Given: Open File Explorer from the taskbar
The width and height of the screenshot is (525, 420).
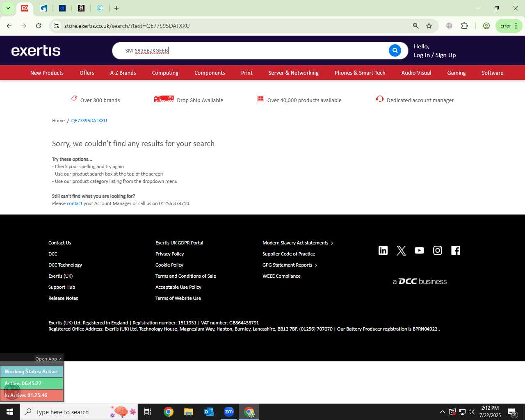Looking at the screenshot, I should [x=188, y=412].
